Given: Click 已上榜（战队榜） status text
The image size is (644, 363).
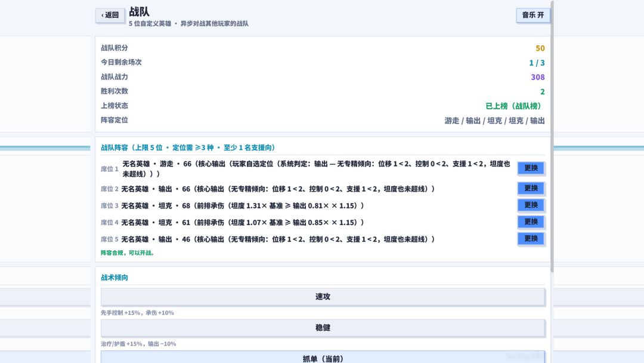Looking at the screenshot, I should pos(515,106).
